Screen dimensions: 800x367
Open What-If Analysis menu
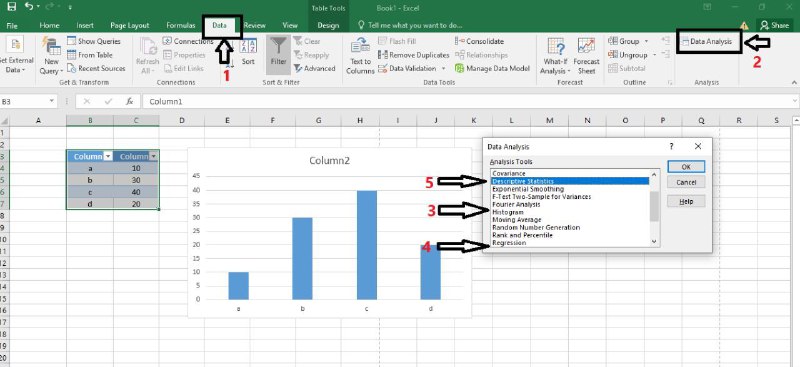coord(555,56)
